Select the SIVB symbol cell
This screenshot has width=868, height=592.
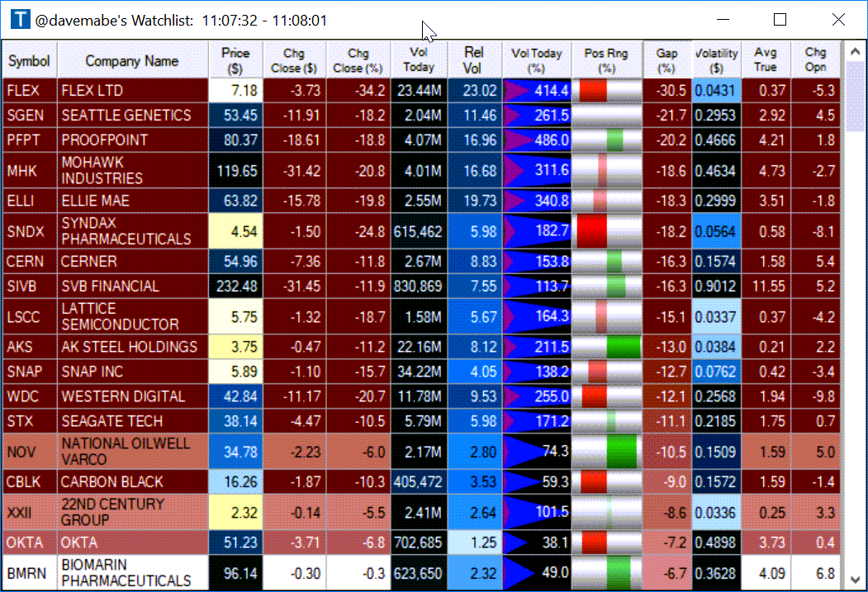tap(30, 286)
